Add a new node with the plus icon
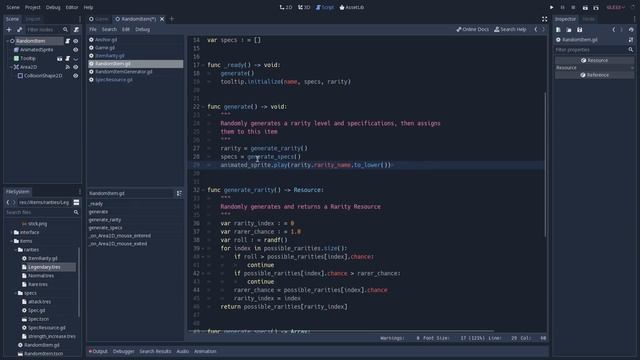 [x=9, y=29]
